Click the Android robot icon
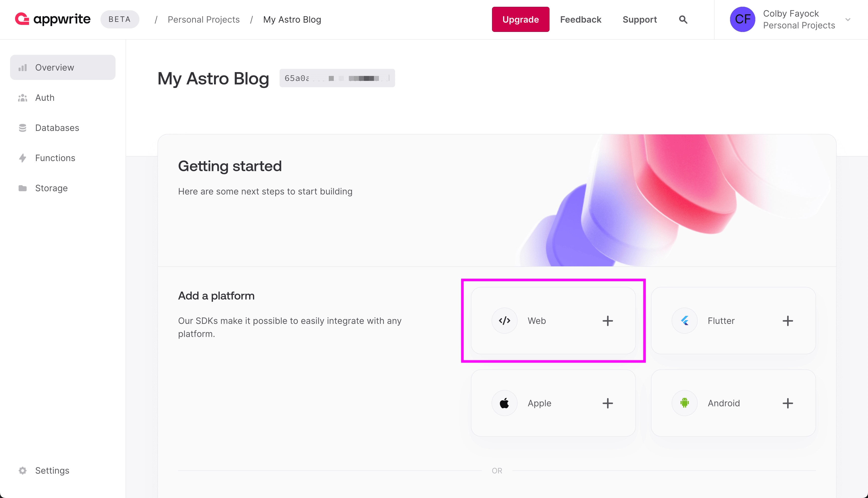Viewport: 868px width, 498px height. [684, 403]
